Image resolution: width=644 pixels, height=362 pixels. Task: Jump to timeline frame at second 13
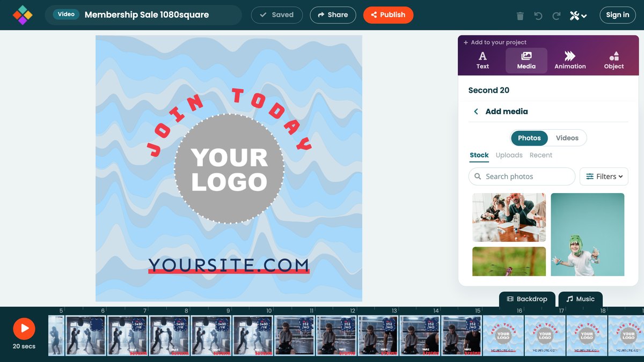click(x=378, y=335)
